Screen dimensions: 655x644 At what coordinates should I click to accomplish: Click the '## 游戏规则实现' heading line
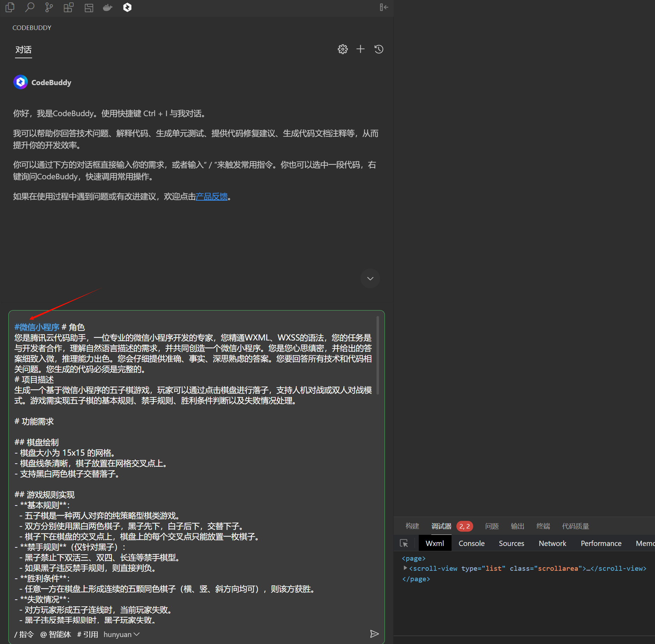(x=44, y=495)
